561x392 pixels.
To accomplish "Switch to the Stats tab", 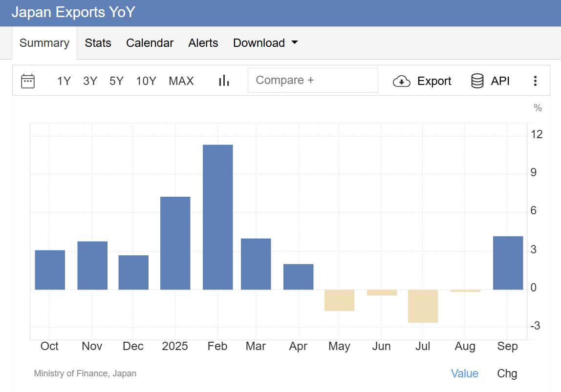I will tap(98, 43).
